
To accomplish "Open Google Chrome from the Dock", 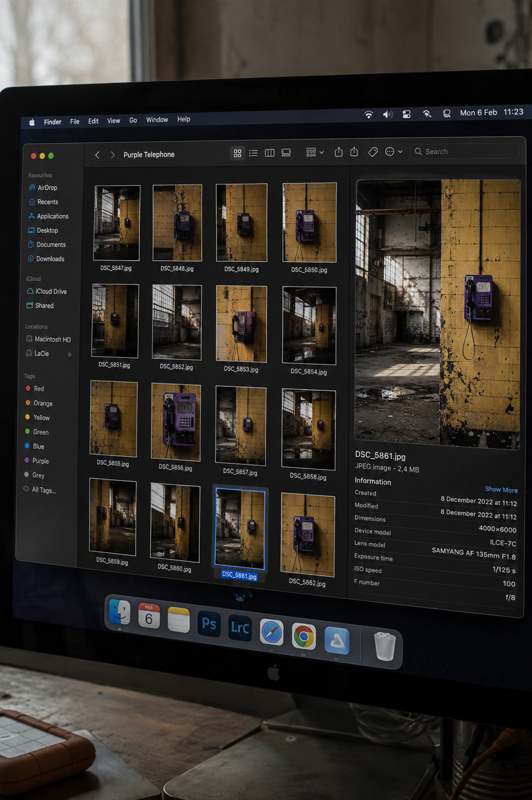I will pyautogui.click(x=304, y=637).
